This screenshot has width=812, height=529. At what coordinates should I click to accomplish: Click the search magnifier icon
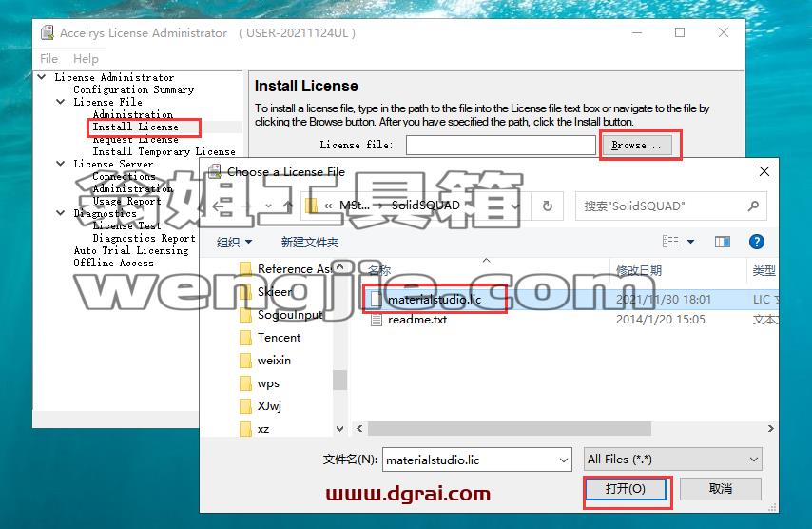753,206
